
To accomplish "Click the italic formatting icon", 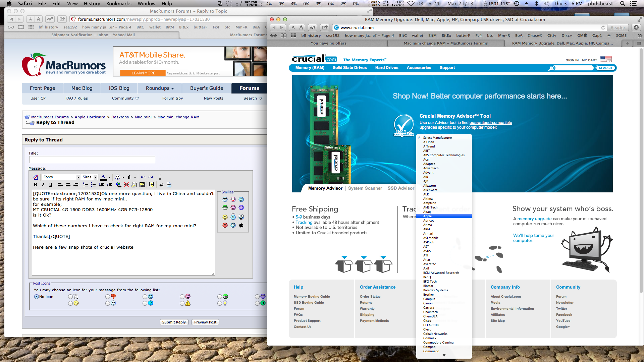I will (43, 185).
